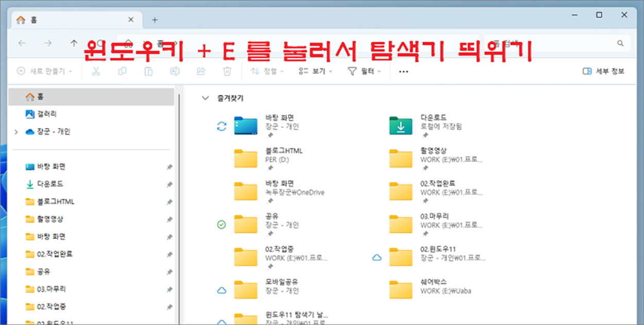Open the 보기 view dropdown
Viewport: 644px width, 325px height.
click(x=315, y=71)
